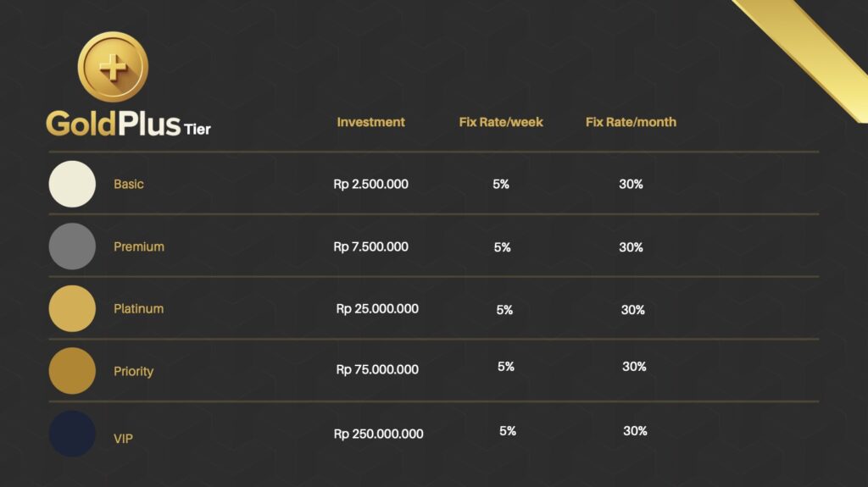Screen dimensions: 868x487
Task: Click the Priority tier label
Action: pos(134,371)
